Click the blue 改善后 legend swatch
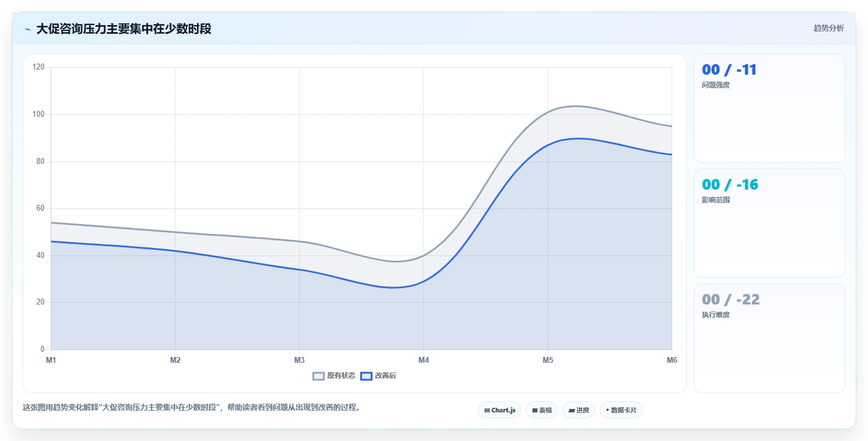 click(x=366, y=376)
